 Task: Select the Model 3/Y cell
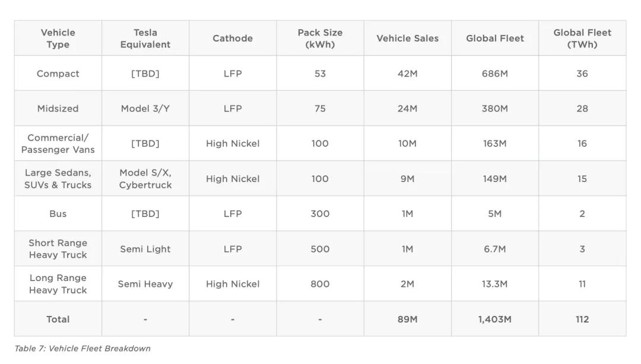[145, 108]
